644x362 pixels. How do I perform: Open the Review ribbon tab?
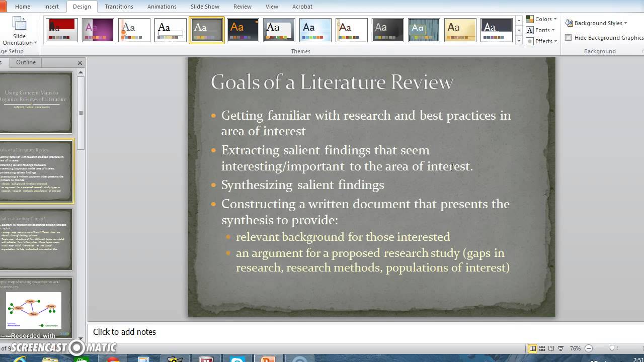pyautogui.click(x=243, y=7)
